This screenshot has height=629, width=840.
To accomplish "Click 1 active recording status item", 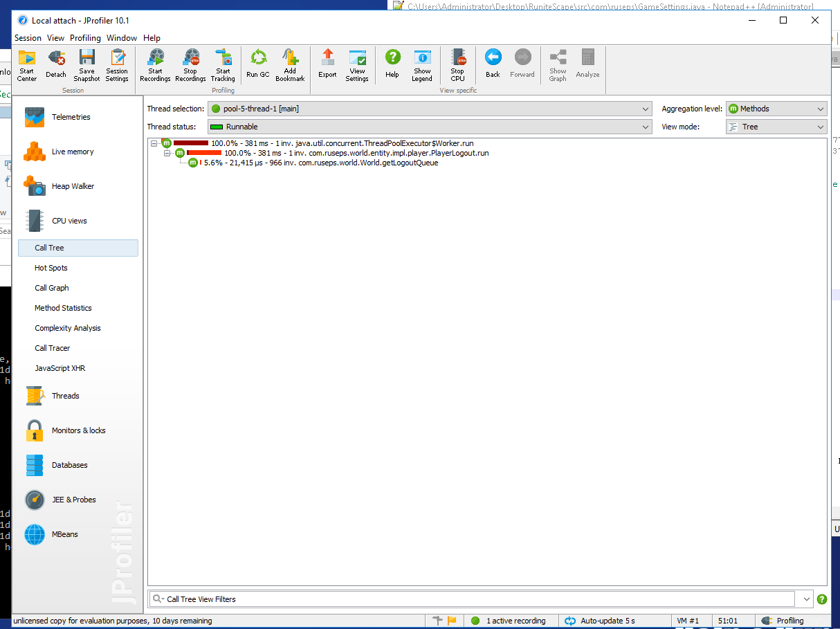I will click(508, 621).
